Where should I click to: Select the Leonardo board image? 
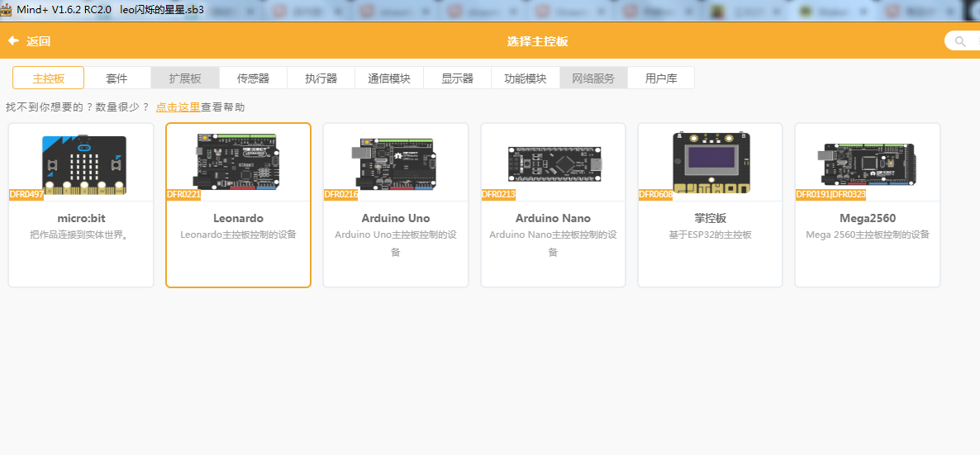coord(238,161)
